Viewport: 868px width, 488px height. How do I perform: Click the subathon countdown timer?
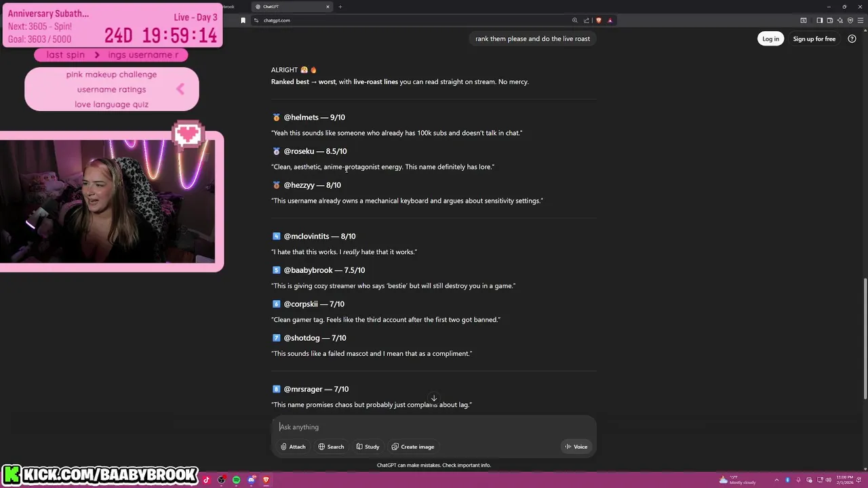point(161,35)
